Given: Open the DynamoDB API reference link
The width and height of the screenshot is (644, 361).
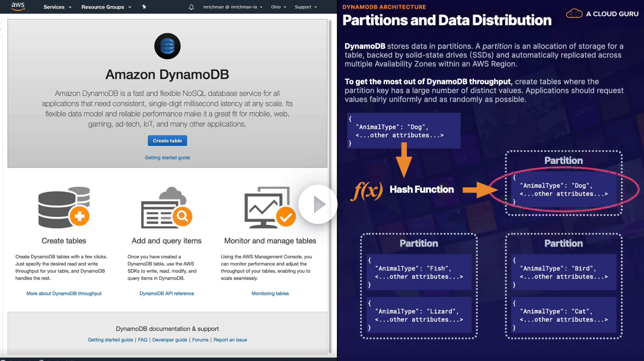Looking at the screenshot, I should pos(167,293).
